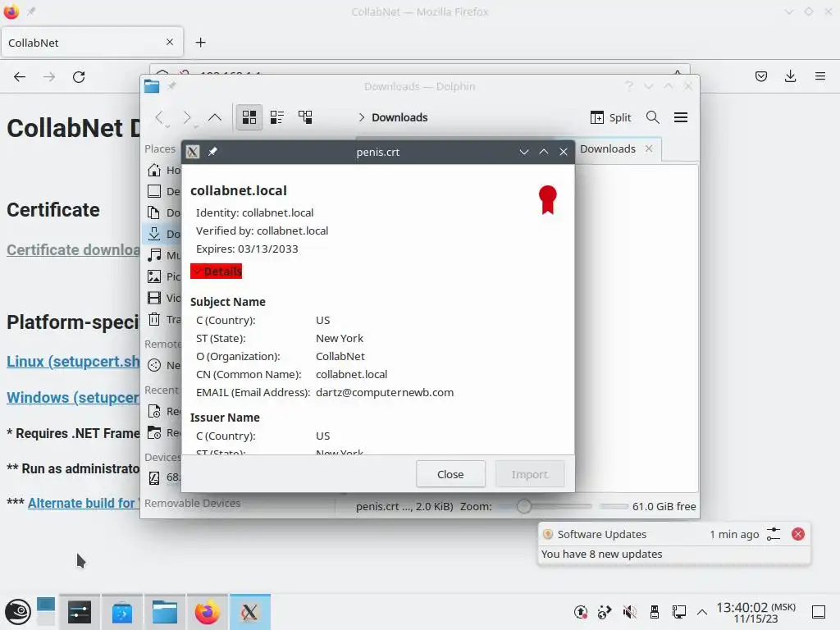Select the CollabNet tab in Firefox
The width and height of the screenshot is (840, 630).
(92, 43)
